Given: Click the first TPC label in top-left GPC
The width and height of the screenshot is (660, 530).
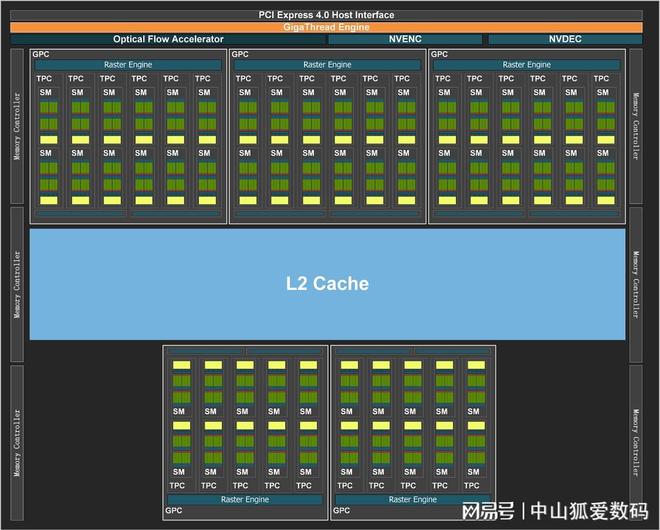Looking at the screenshot, I should (x=45, y=79).
